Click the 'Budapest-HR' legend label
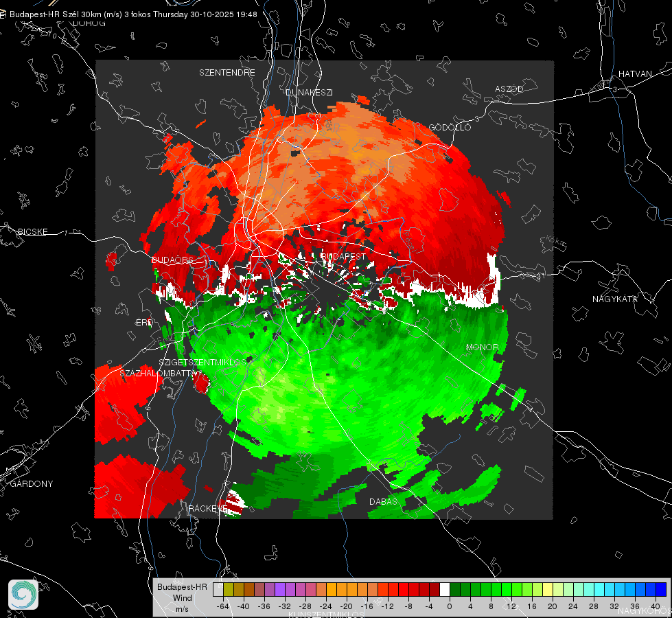Screen dimensions: 672x618 pos(182,586)
